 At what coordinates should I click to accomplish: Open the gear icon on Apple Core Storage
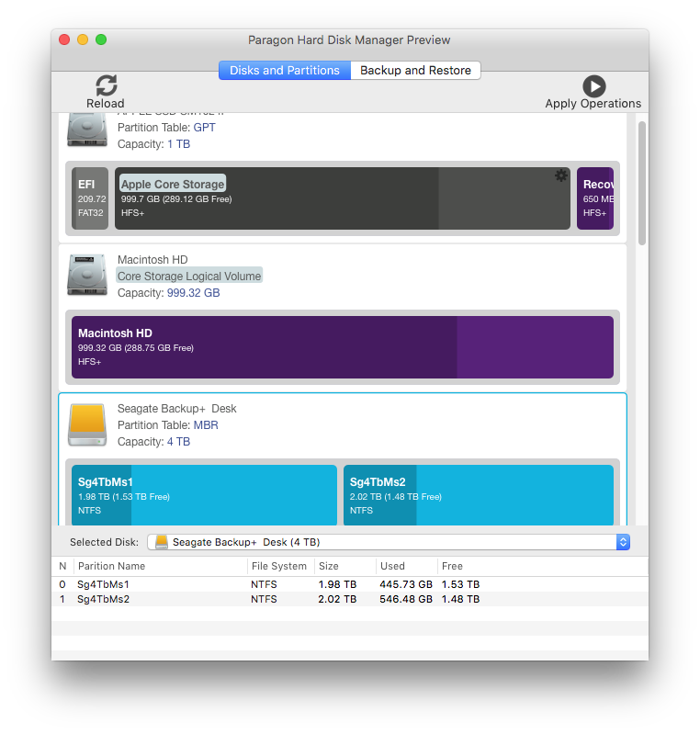561,175
